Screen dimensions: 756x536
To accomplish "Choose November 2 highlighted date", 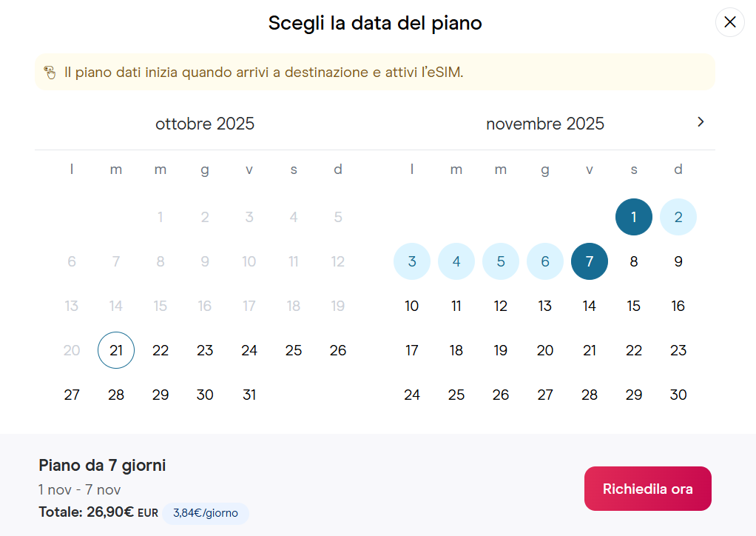I will tap(678, 217).
